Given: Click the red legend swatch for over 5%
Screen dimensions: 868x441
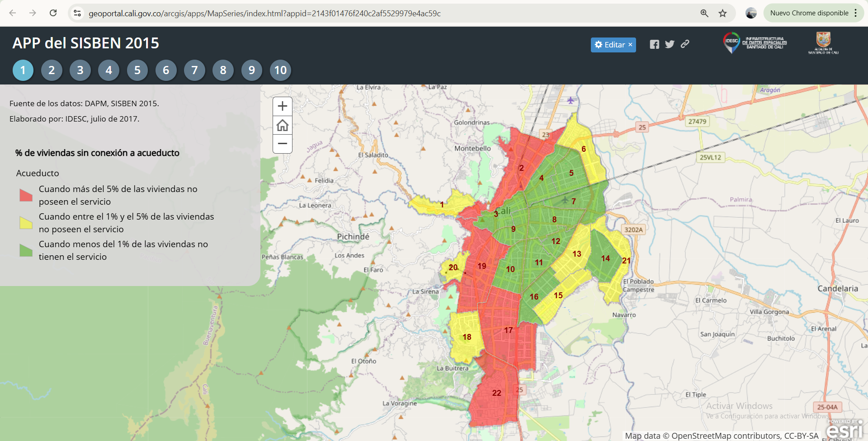Looking at the screenshot, I should 26,195.
